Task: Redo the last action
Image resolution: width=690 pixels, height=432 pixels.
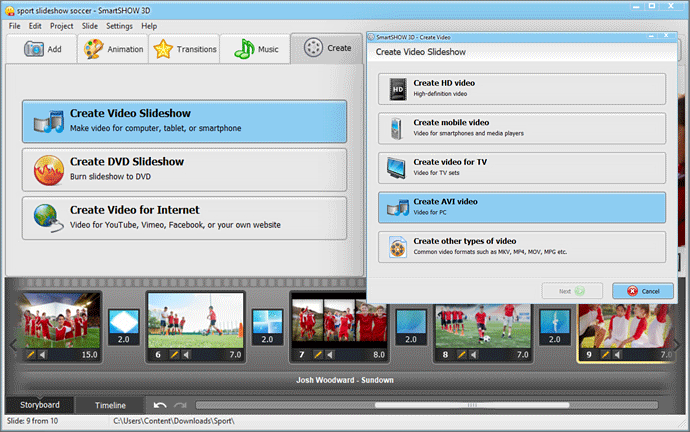Action: coord(180,405)
